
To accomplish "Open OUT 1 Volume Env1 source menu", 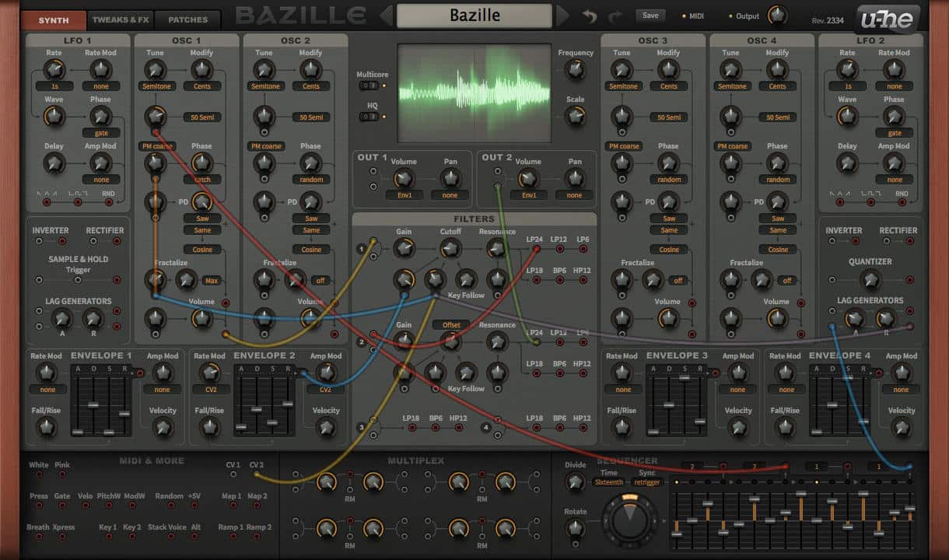I will tap(404, 195).
